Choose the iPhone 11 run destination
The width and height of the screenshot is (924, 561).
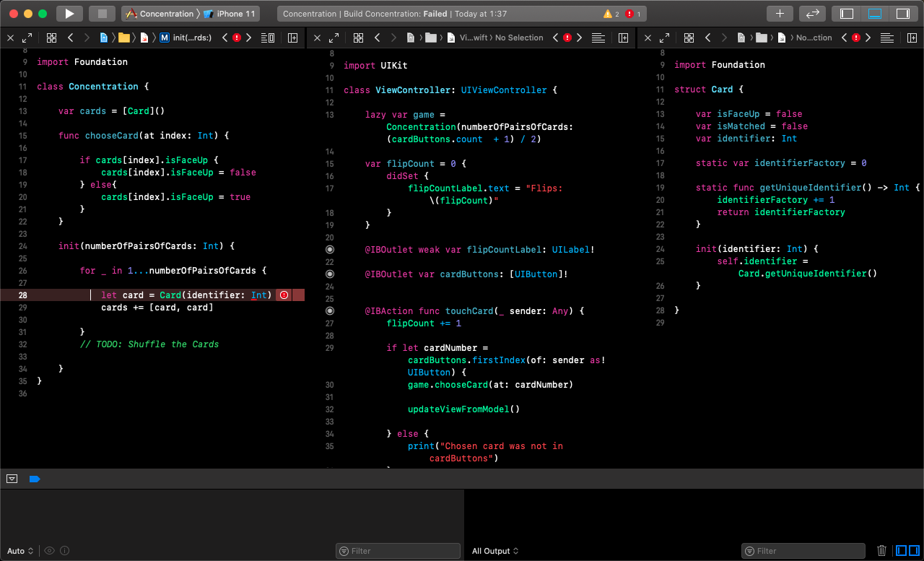tap(235, 14)
